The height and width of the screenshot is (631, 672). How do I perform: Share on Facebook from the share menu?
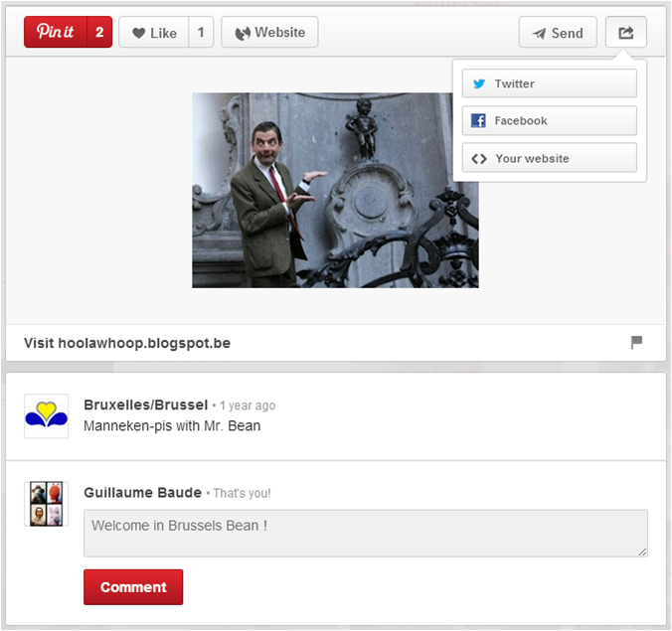tap(550, 121)
